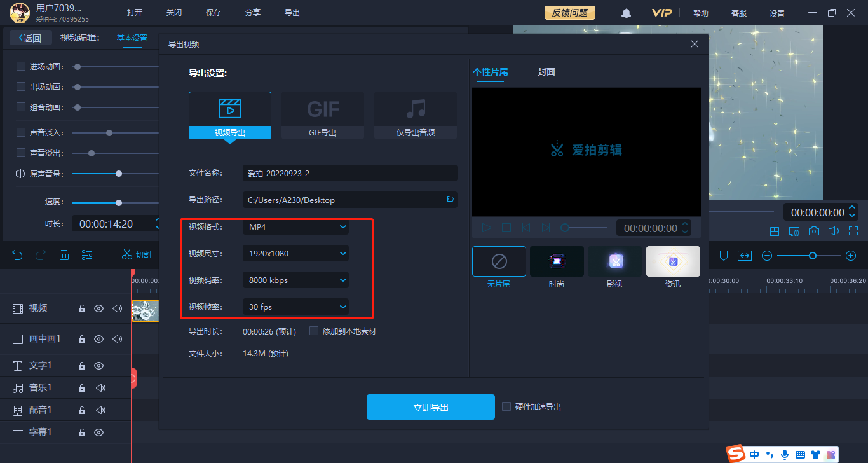Screen dimensions: 868x463
Task: Click the undo arrow in timeline toolbar
Action: (x=18, y=255)
